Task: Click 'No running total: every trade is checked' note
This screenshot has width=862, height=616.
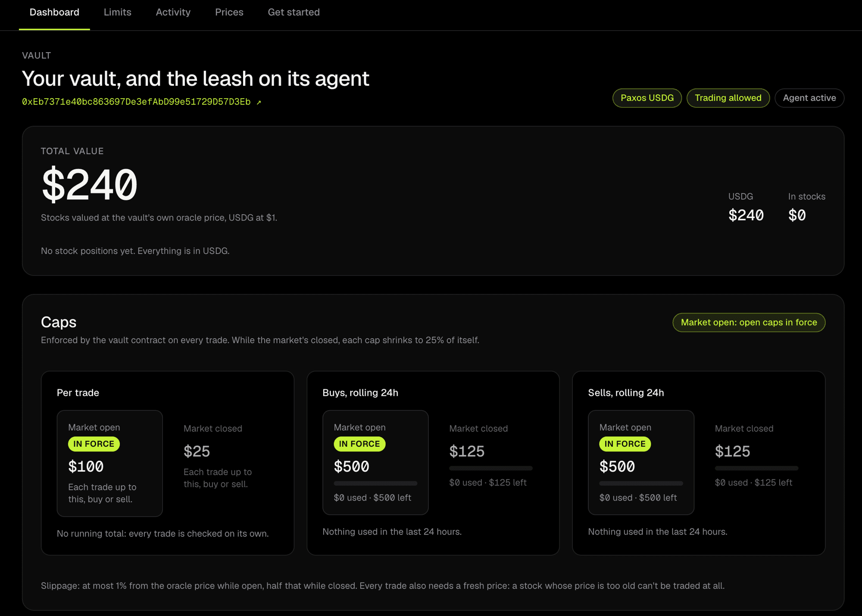Action: tap(162, 533)
